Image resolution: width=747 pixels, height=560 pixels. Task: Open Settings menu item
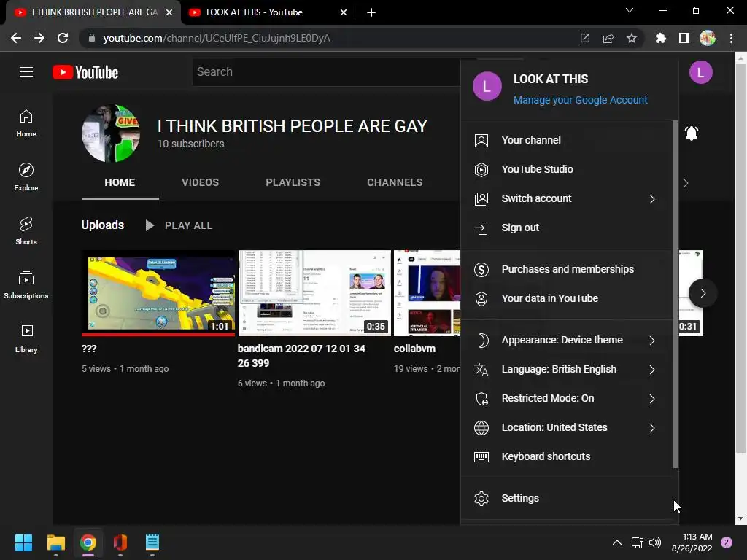566,499
